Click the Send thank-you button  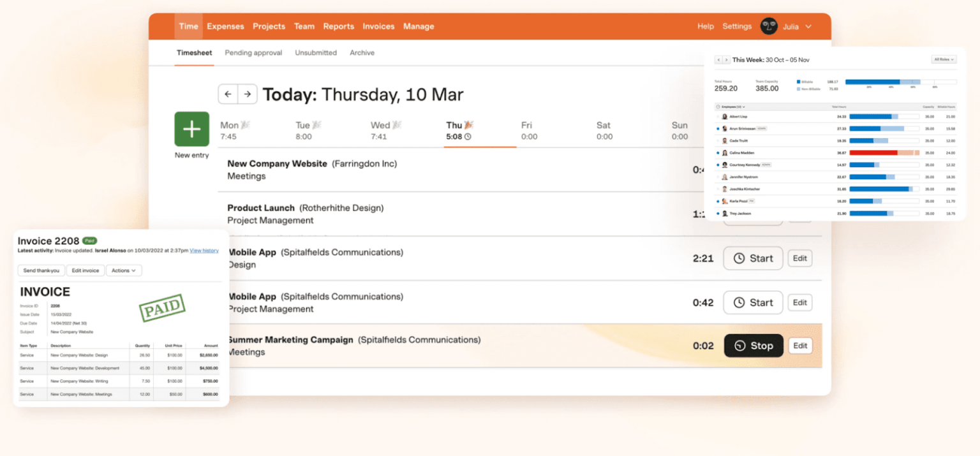41,270
